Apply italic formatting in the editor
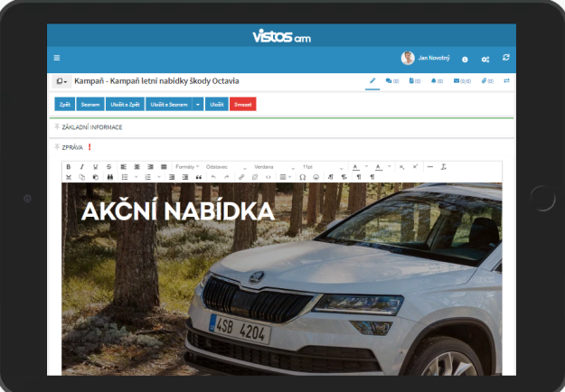The image size is (565, 392). (x=82, y=167)
